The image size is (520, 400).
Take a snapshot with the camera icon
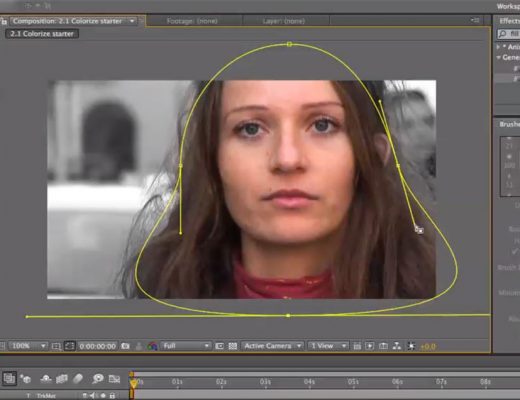(x=125, y=346)
